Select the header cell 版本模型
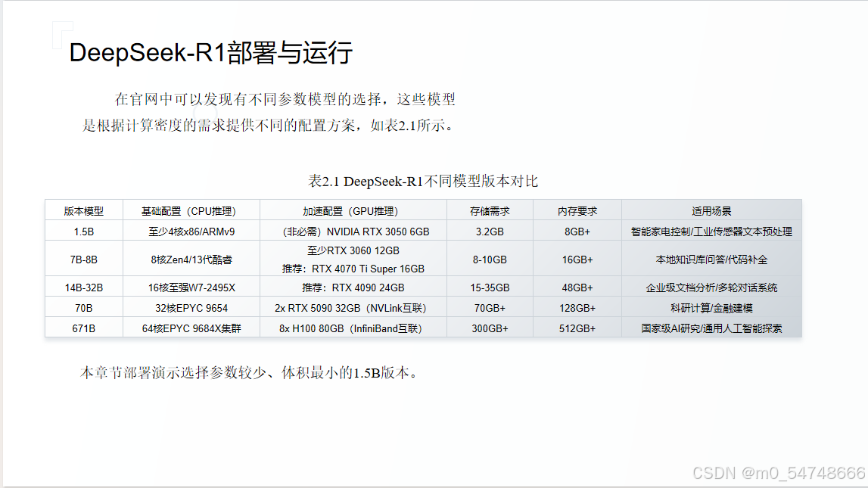Viewport: 868px width, 488px height. tap(83, 211)
